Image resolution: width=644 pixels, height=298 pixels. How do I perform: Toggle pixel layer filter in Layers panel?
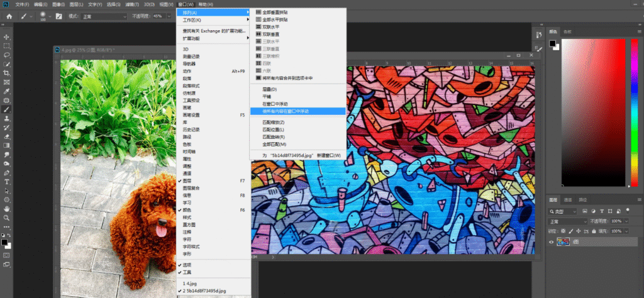coord(584,211)
